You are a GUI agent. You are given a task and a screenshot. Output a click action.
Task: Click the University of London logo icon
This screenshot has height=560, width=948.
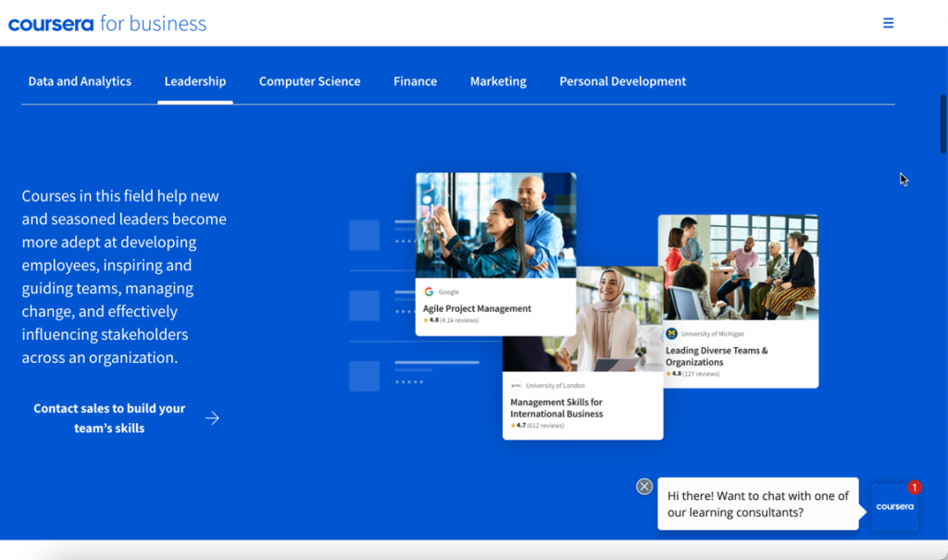click(516, 385)
